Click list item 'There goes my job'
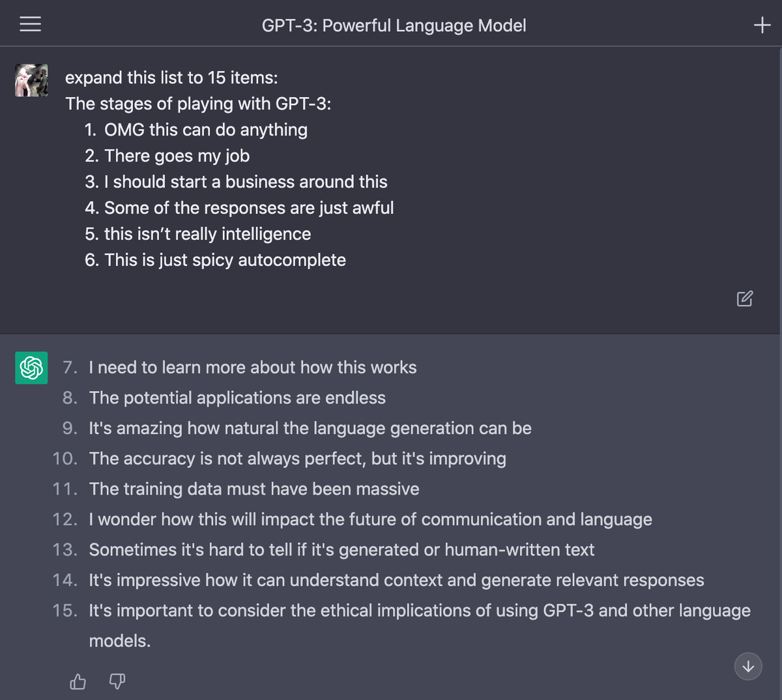The image size is (782, 700). (177, 156)
